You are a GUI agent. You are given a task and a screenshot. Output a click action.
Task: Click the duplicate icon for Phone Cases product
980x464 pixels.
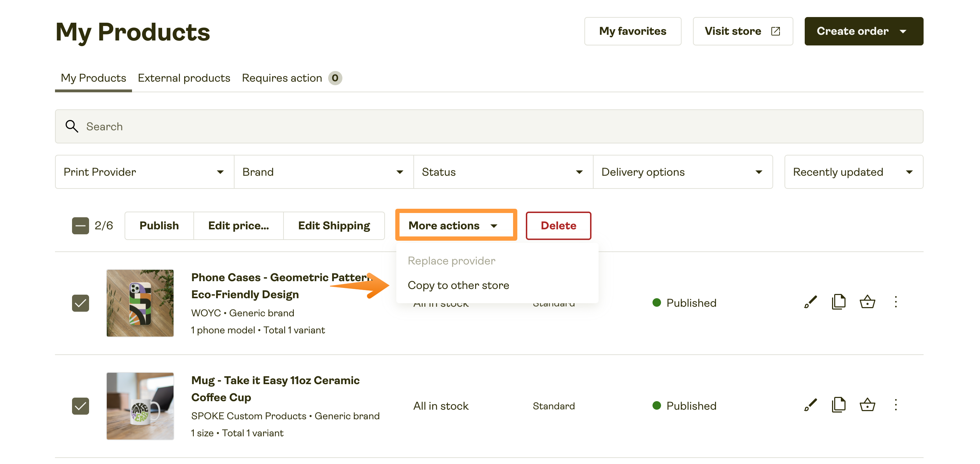(x=838, y=302)
